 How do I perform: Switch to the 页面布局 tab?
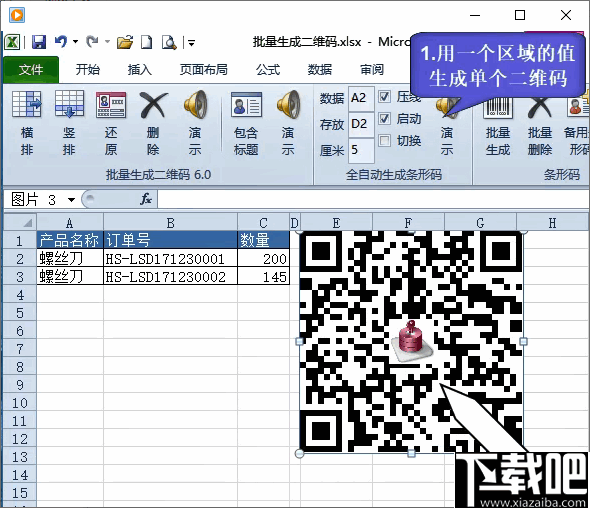pyautogui.click(x=204, y=70)
